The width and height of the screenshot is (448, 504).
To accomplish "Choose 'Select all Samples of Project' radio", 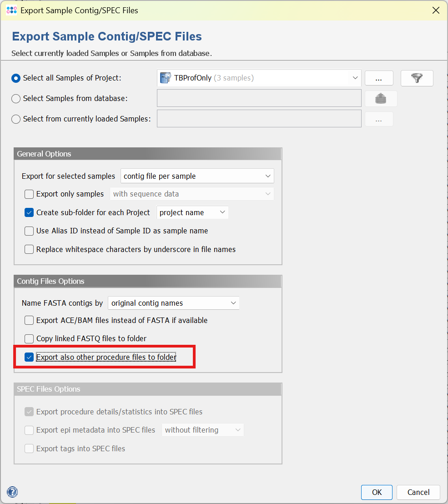I will pyautogui.click(x=16, y=78).
